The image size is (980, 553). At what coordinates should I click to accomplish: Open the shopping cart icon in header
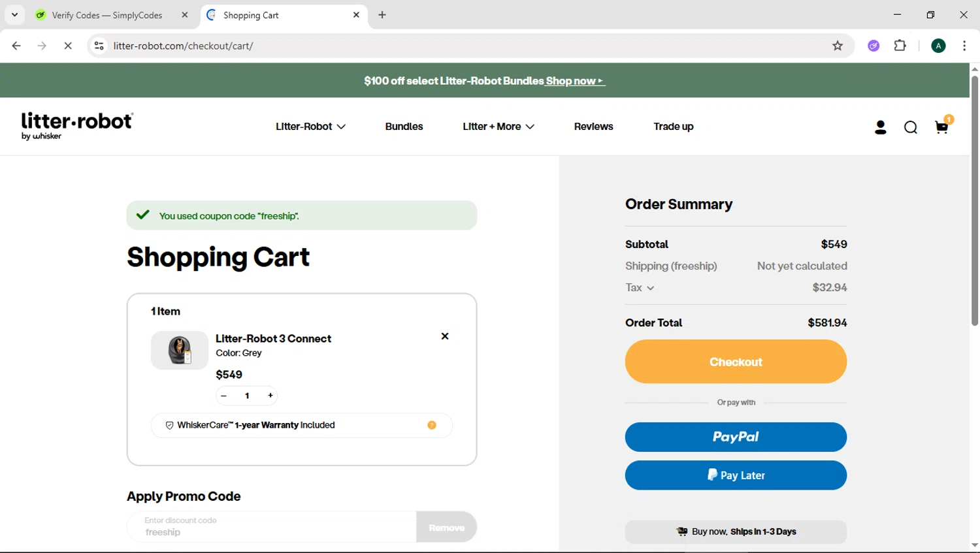pyautogui.click(x=941, y=127)
